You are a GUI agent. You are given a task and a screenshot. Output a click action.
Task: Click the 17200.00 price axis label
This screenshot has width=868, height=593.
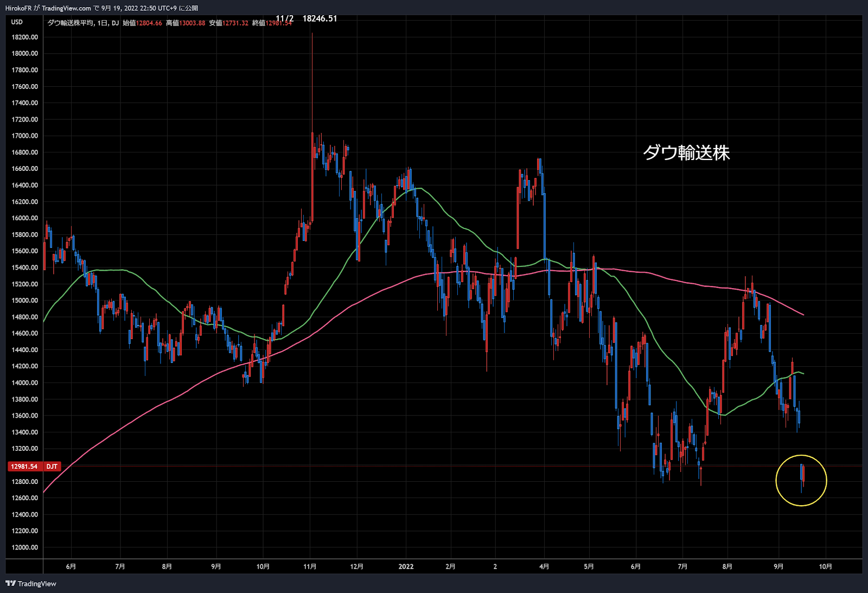click(x=25, y=119)
